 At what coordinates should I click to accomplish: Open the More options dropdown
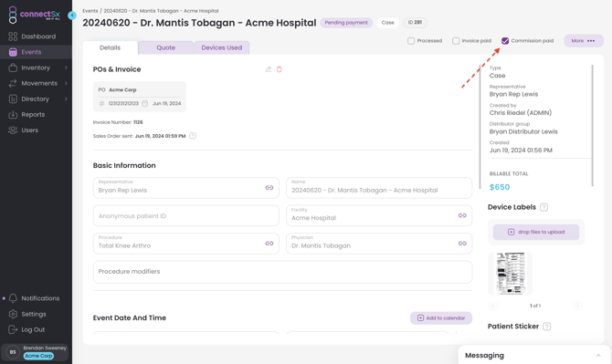click(x=584, y=41)
